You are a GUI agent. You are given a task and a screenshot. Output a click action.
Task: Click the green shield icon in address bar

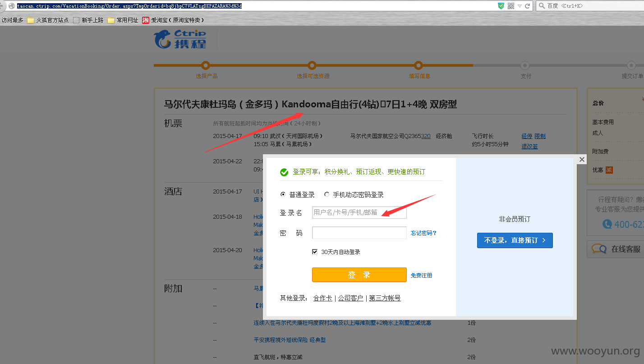tap(501, 6)
